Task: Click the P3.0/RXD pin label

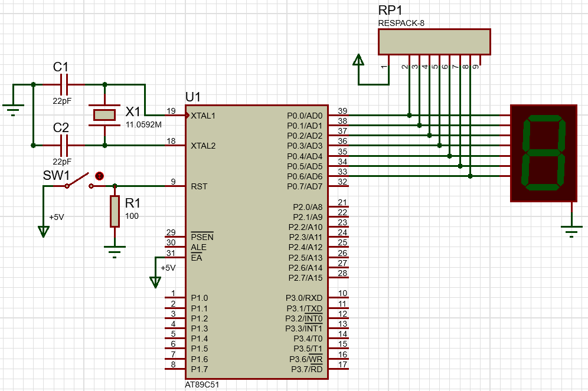Action: click(x=304, y=298)
